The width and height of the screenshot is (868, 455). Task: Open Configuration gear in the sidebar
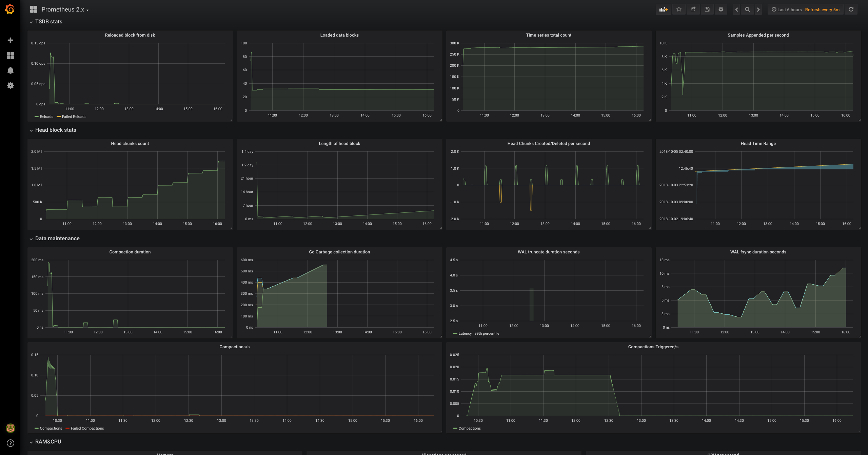pos(11,85)
